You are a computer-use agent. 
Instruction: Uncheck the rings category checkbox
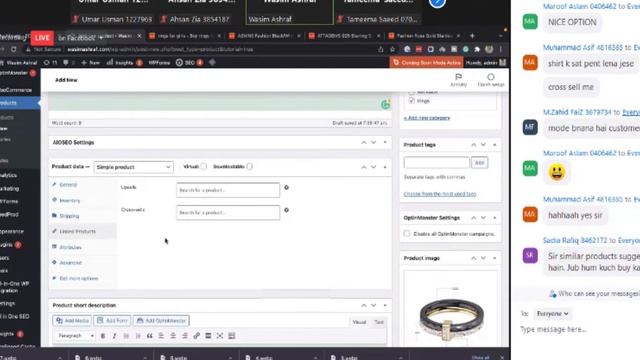coord(411,100)
